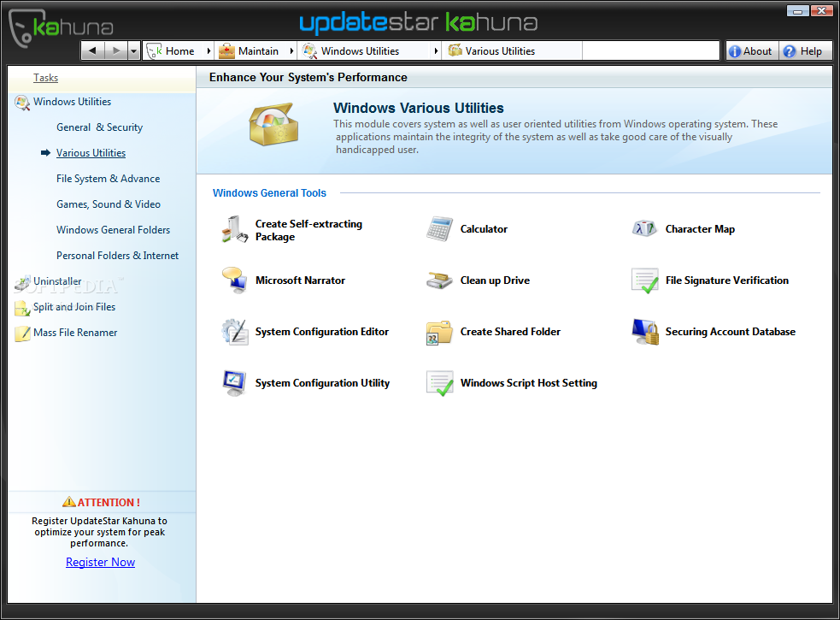840x620 pixels.
Task: Close the Kahuna window
Action: (821, 11)
